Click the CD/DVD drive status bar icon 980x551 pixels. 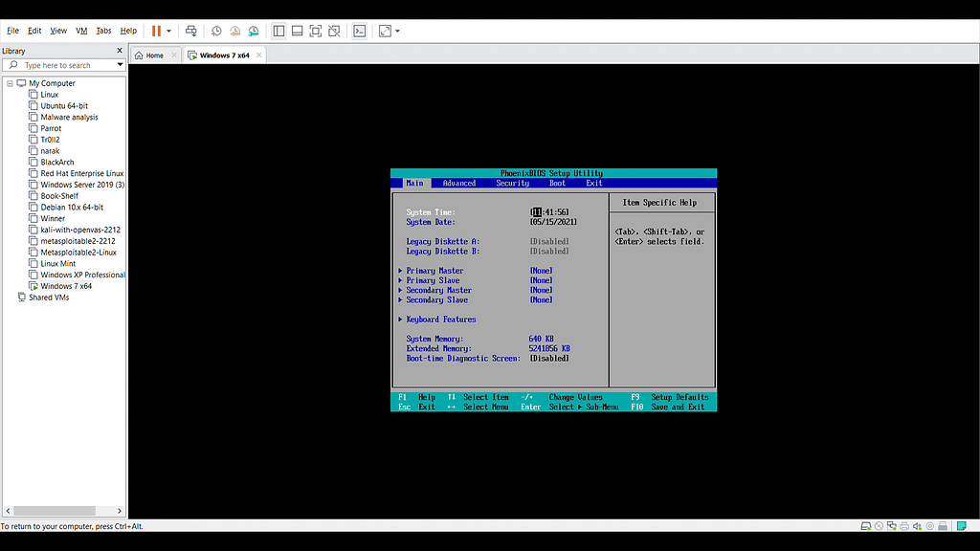click(879, 526)
